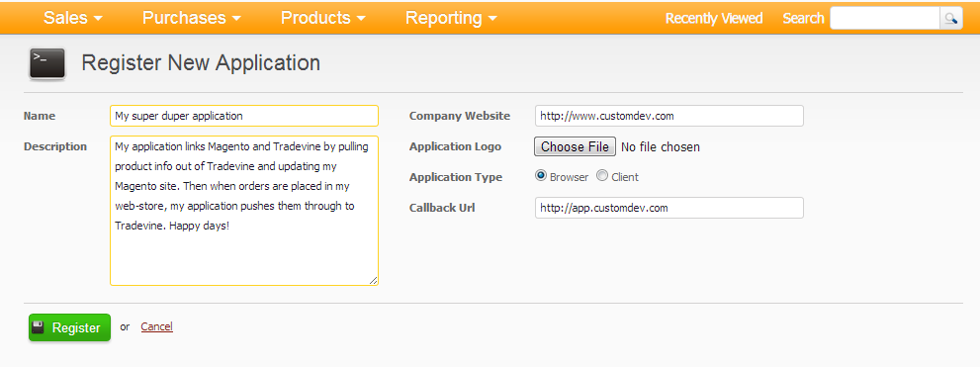Click the 'Register New Application' heading
Viewport: 980px width, 367px height.
click(201, 63)
